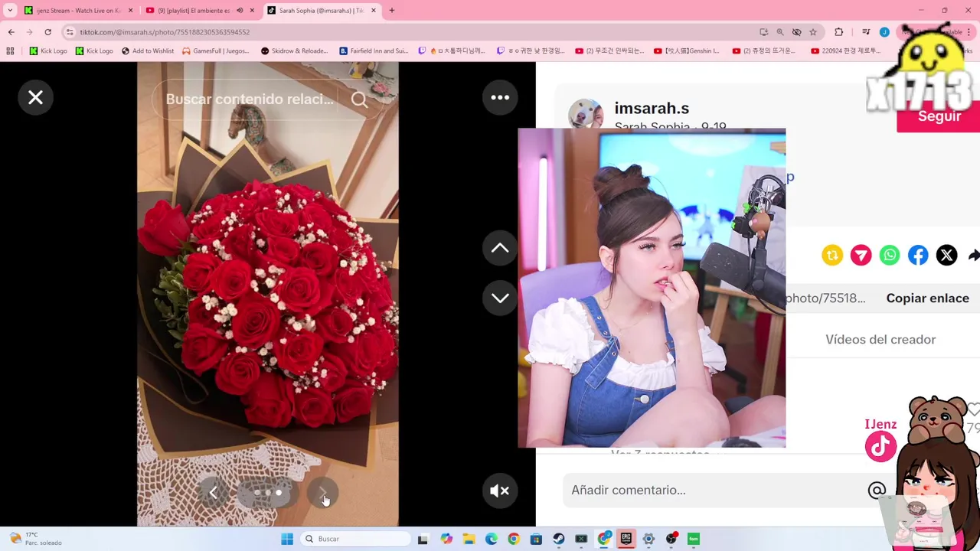Copy the post link with Copiar enlace
980x551 pixels.
(927, 298)
